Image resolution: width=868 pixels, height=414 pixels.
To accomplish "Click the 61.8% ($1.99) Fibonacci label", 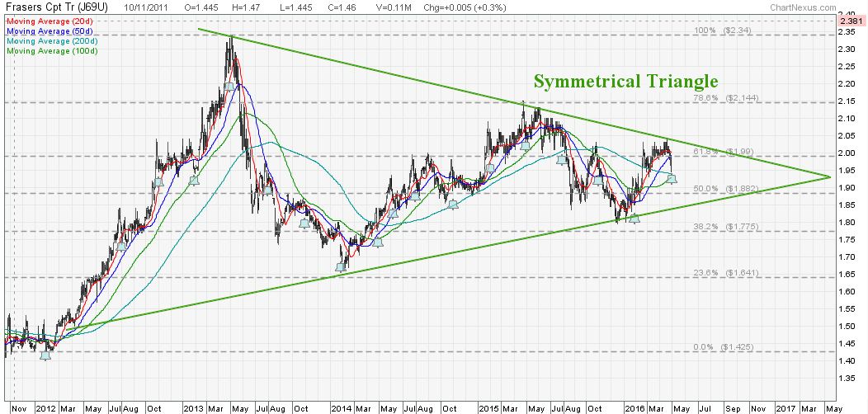I will [x=723, y=151].
